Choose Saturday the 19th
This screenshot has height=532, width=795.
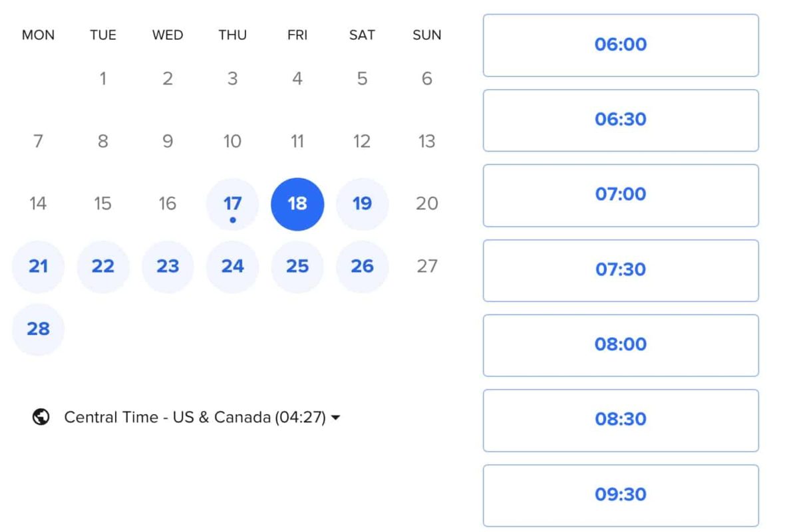[x=362, y=204]
